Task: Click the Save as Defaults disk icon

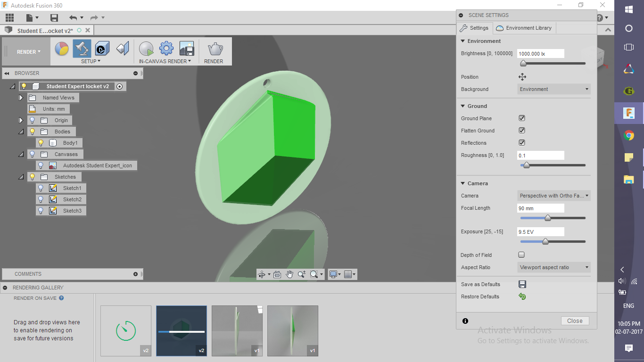Action: (522, 284)
